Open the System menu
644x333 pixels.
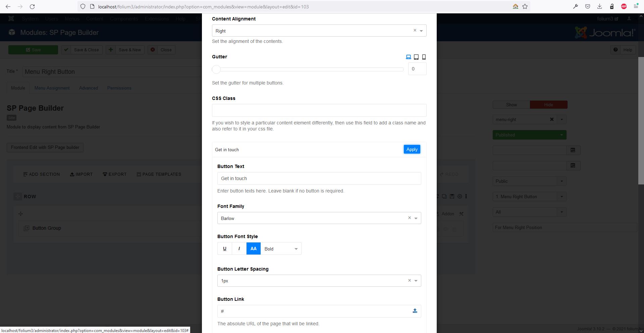(30, 19)
